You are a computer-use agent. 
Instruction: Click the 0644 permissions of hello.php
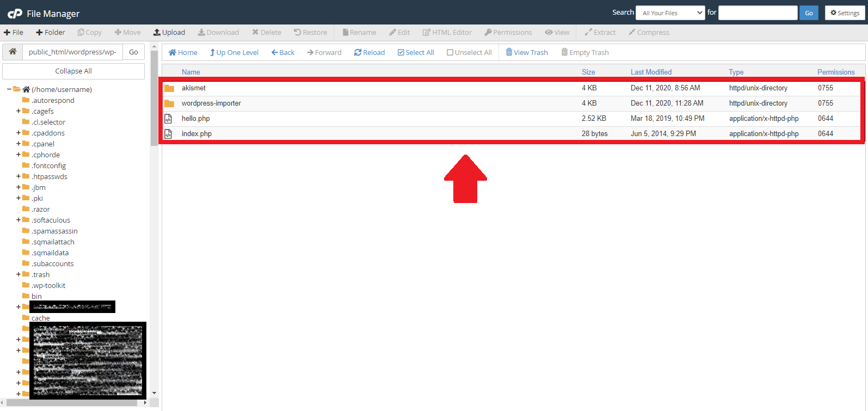(x=826, y=119)
